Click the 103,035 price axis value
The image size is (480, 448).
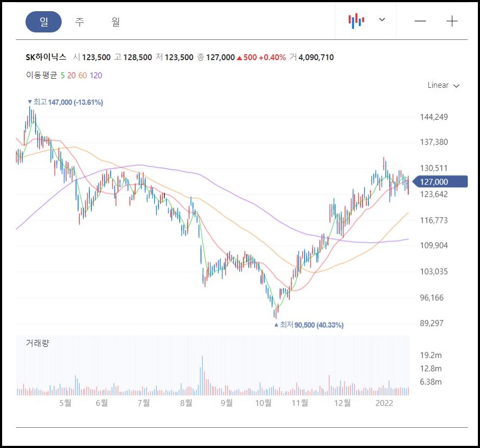pyautogui.click(x=434, y=271)
